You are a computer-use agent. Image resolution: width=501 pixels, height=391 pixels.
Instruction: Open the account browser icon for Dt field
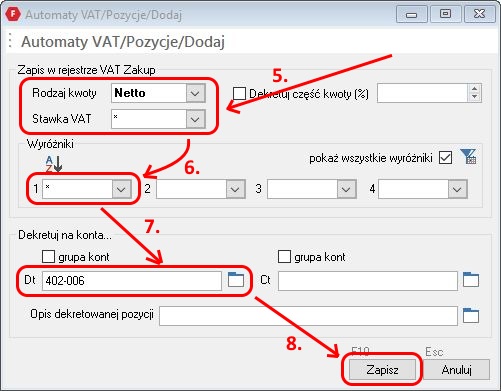pos(236,280)
